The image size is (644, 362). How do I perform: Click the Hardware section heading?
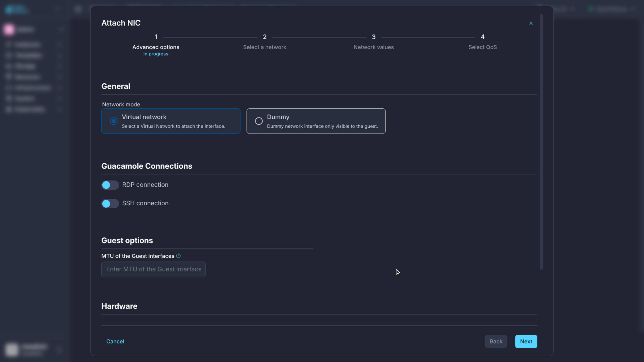(119, 306)
